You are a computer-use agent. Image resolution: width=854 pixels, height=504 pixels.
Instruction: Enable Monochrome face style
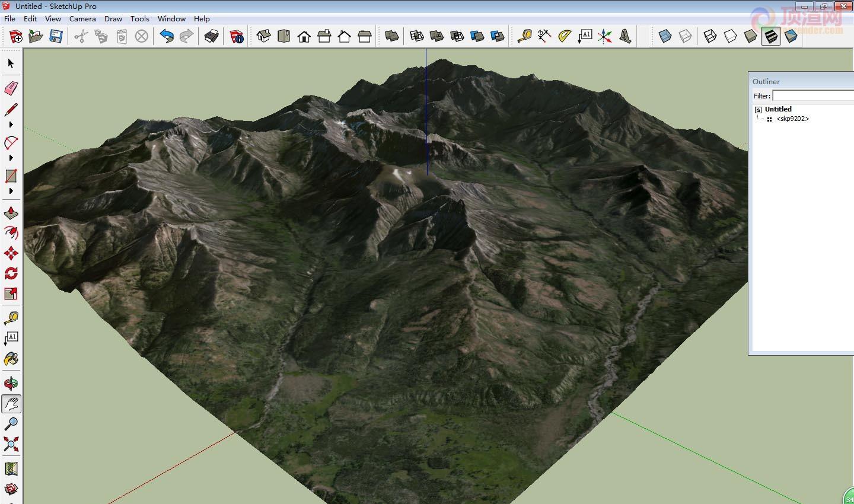click(791, 37)
